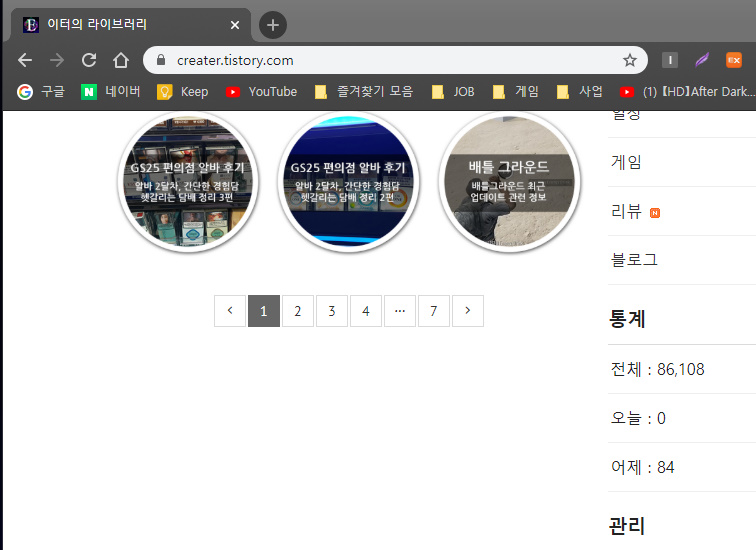
Task: Select page 1 in pagination
Action: [x=264, y=311]
